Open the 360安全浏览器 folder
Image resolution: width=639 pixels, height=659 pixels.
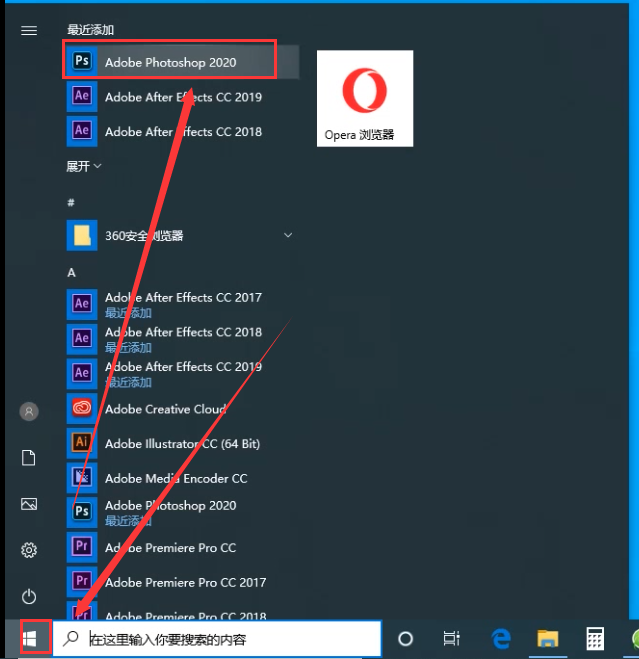coord(182,235)
